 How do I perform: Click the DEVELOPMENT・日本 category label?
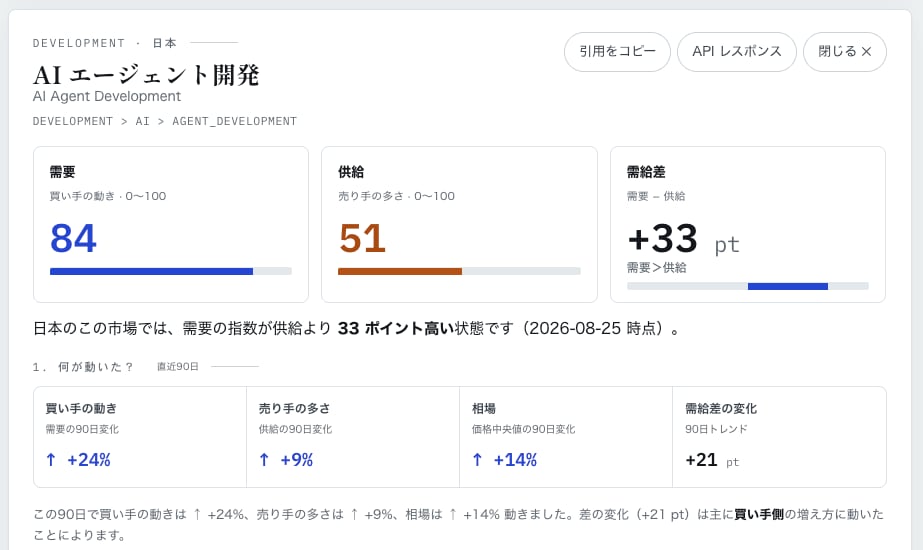[x=105, y=43]
